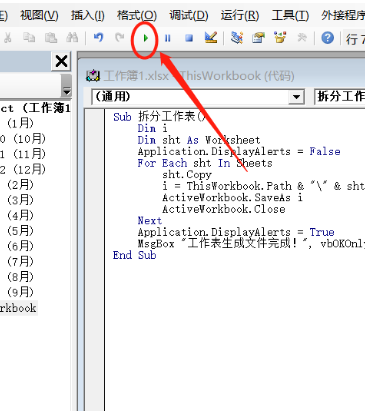Select the (8月) sheet in project tree

point(20,277)
